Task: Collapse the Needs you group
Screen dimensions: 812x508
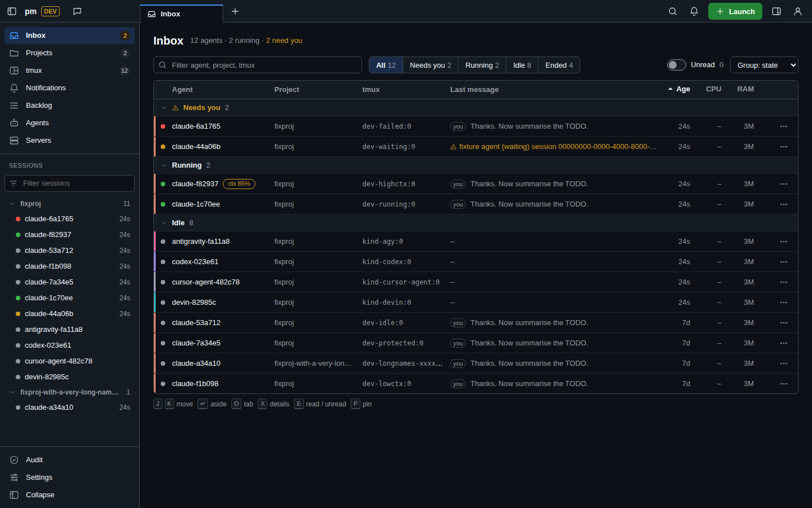Action: pos(164,108)
